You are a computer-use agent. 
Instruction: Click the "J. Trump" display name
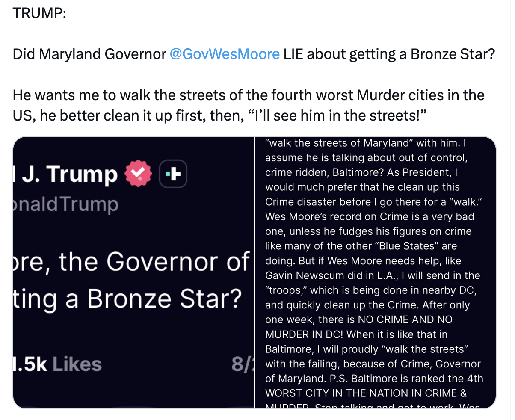68,174
